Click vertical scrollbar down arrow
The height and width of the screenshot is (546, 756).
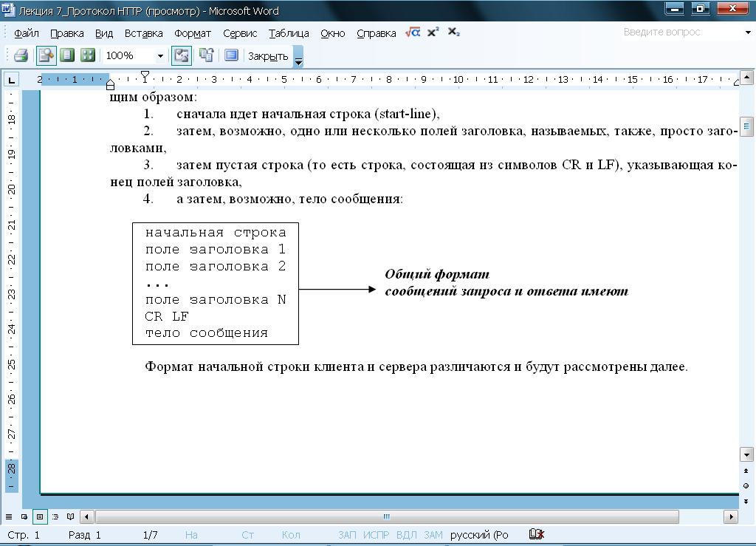(x=746, y=454)
